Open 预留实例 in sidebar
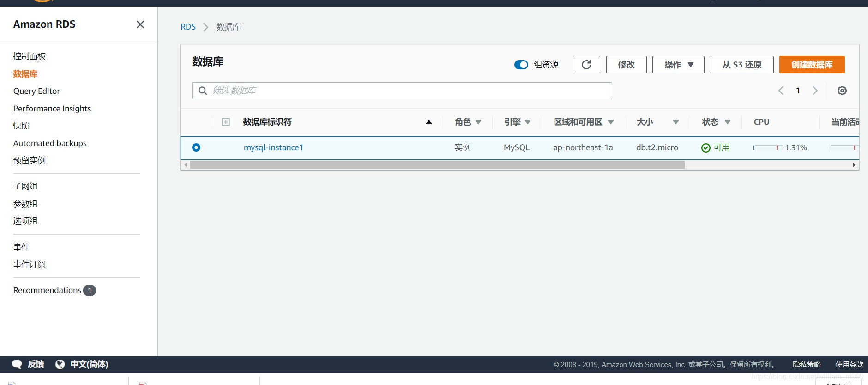 click(x=30, y=160)
